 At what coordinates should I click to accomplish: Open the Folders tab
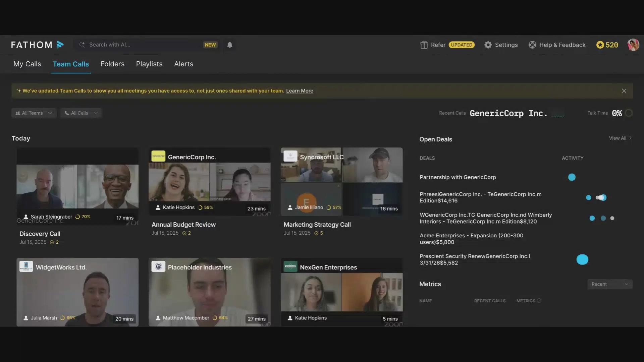click(x=112, y=64)
